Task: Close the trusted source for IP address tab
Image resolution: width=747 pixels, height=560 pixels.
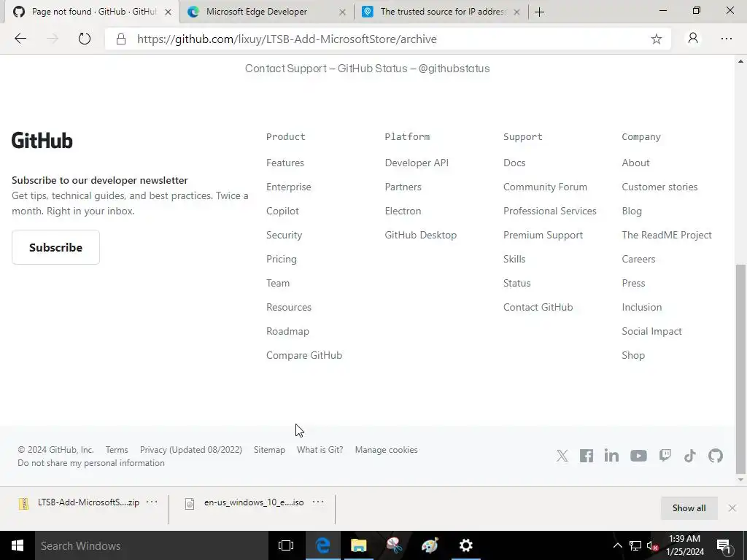Action: coord(516,12)
